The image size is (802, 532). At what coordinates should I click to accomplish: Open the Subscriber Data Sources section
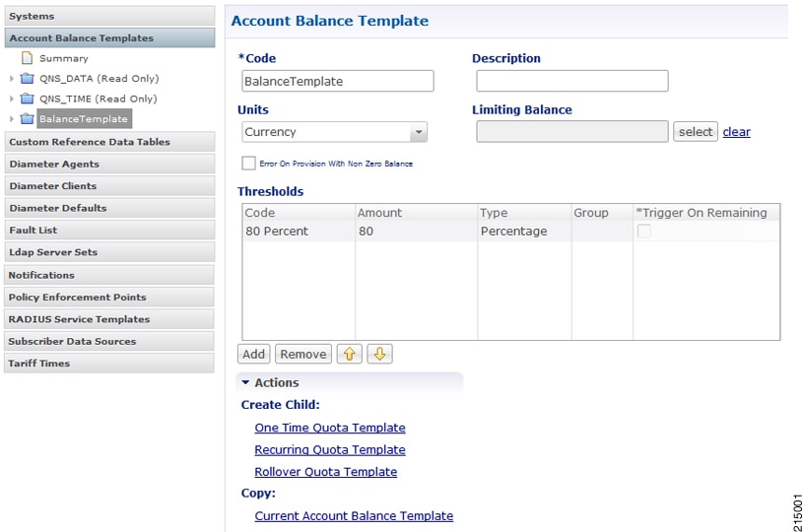click(x=109, y=341)
